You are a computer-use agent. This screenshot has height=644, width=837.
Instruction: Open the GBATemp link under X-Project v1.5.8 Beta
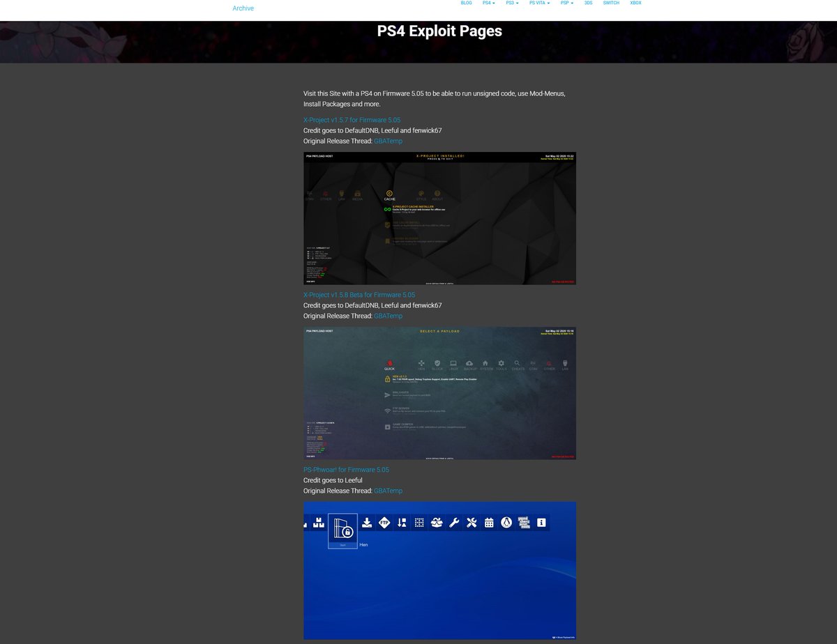tap(388, 316)
